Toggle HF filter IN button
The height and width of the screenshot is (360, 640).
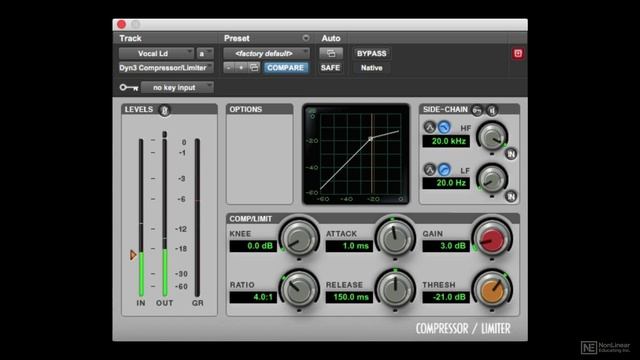click(511, 154)
